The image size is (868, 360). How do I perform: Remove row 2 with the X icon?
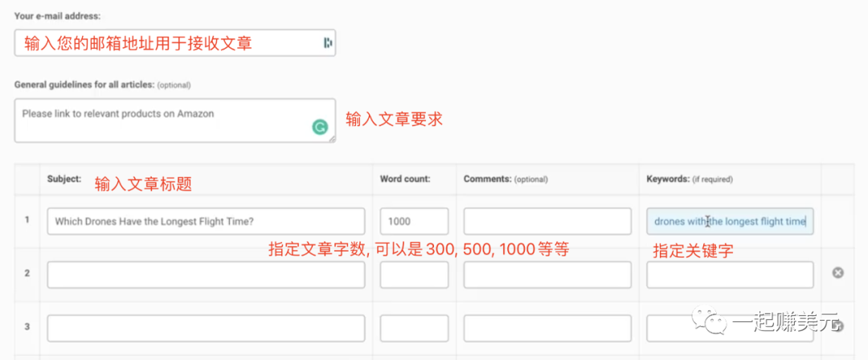(838, 272)
